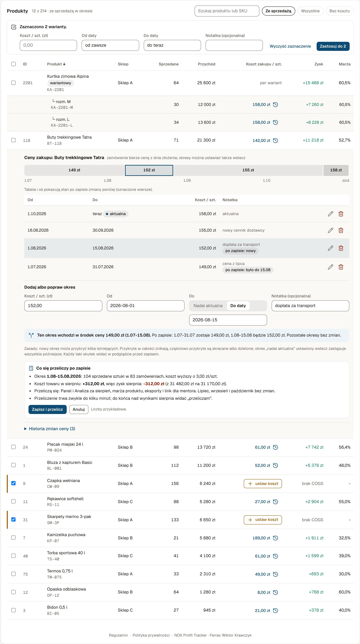Viewport: 360px width, 644px height.
Task: Click the Anuluj button
Action: coord(79,409)
